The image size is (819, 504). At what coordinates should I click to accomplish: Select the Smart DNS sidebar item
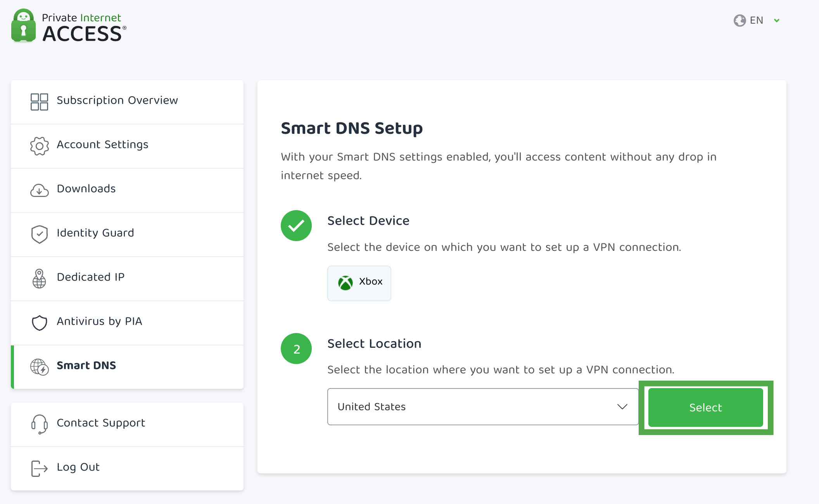127,367
